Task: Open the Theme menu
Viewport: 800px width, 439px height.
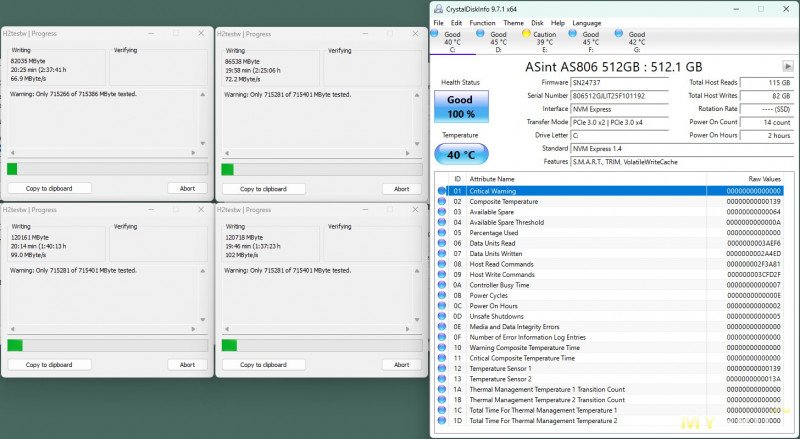Action: pyautogui.click(x=513, y=23)
